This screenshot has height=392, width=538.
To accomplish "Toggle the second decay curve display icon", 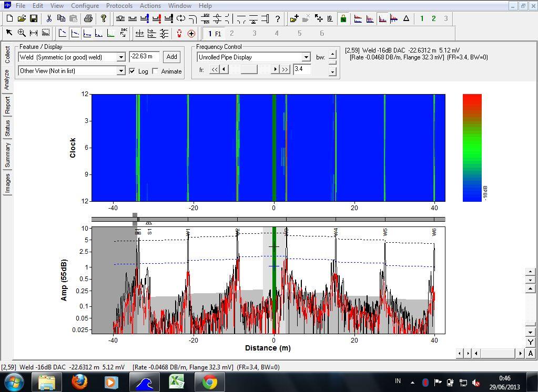I will [x=75, y=33].
